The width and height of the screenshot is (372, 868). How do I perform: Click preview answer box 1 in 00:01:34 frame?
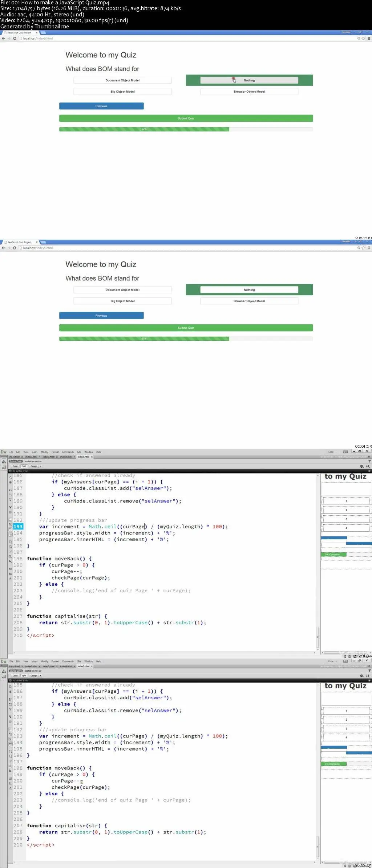coord(346,501)
